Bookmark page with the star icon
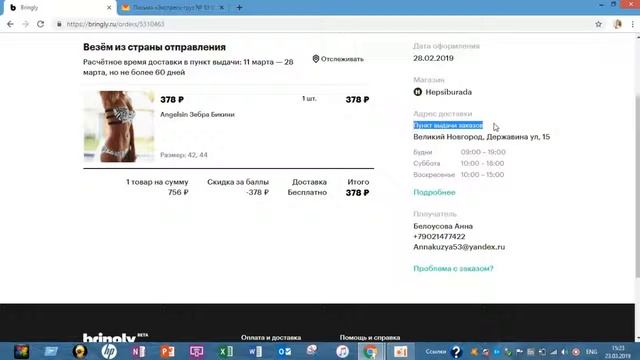The image size is (640, 360). click(598, 24)
